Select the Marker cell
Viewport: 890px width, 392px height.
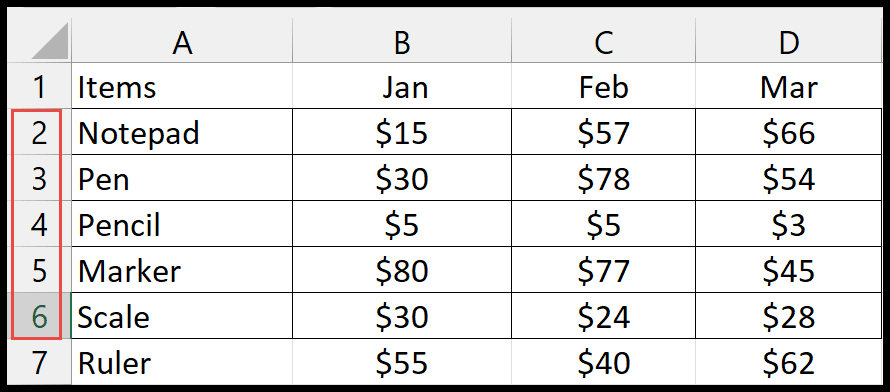pos(182,270)
